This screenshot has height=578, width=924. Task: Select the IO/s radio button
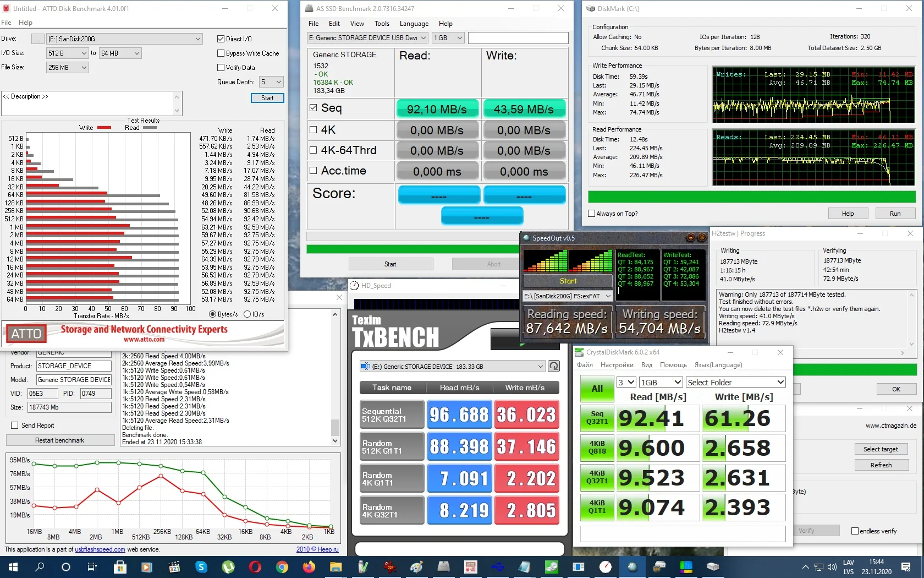(x=248, y=314)
